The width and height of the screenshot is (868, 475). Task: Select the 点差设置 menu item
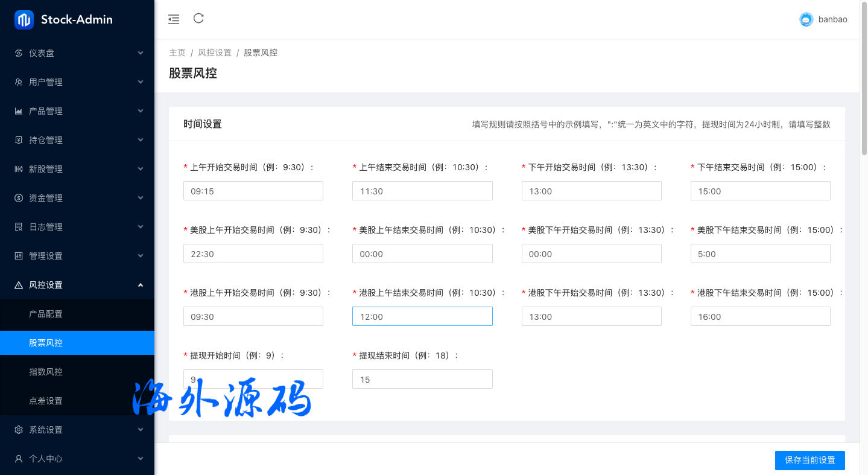tap(46, 401)
